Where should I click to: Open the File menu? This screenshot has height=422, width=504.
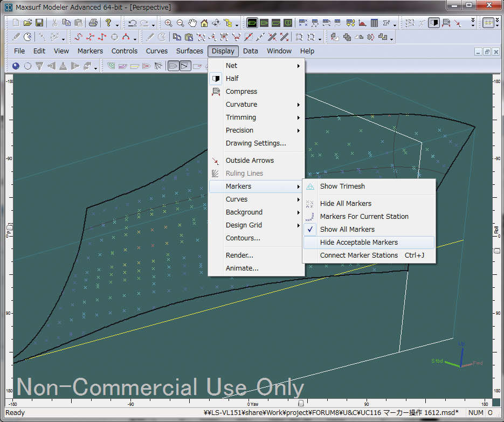19,51
